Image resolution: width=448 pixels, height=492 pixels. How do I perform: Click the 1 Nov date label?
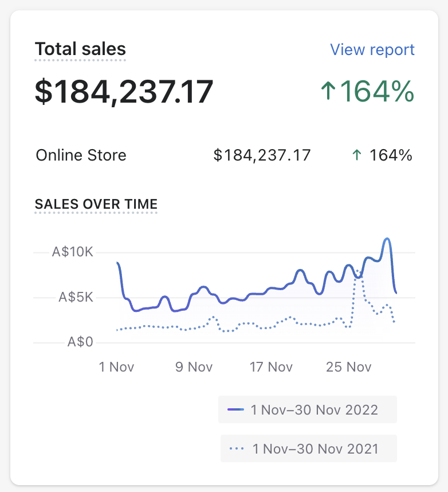117,367
